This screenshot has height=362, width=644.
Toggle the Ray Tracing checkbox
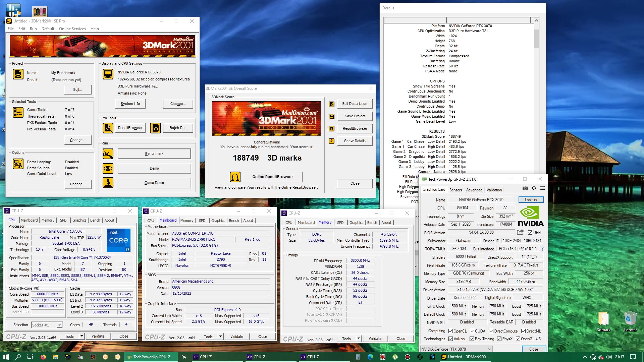[x=472, y=339]
